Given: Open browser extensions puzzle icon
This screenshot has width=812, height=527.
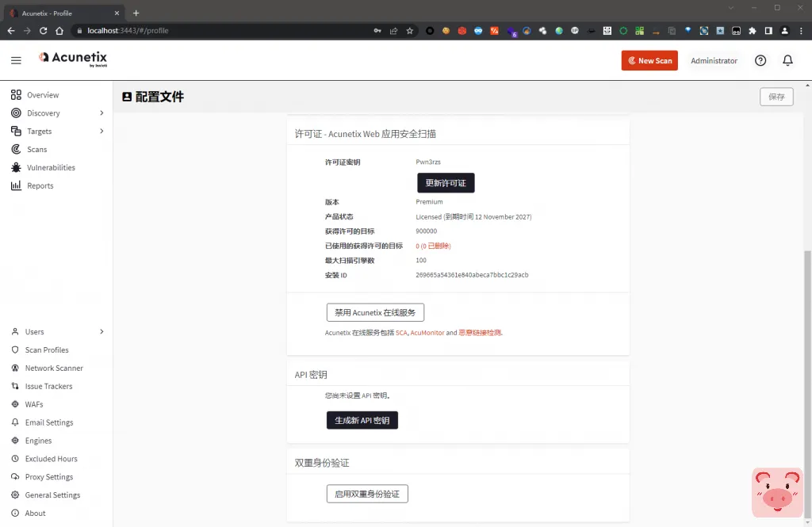Looking at the screenshot, I should pyautogui.click(x=753, y=31).
